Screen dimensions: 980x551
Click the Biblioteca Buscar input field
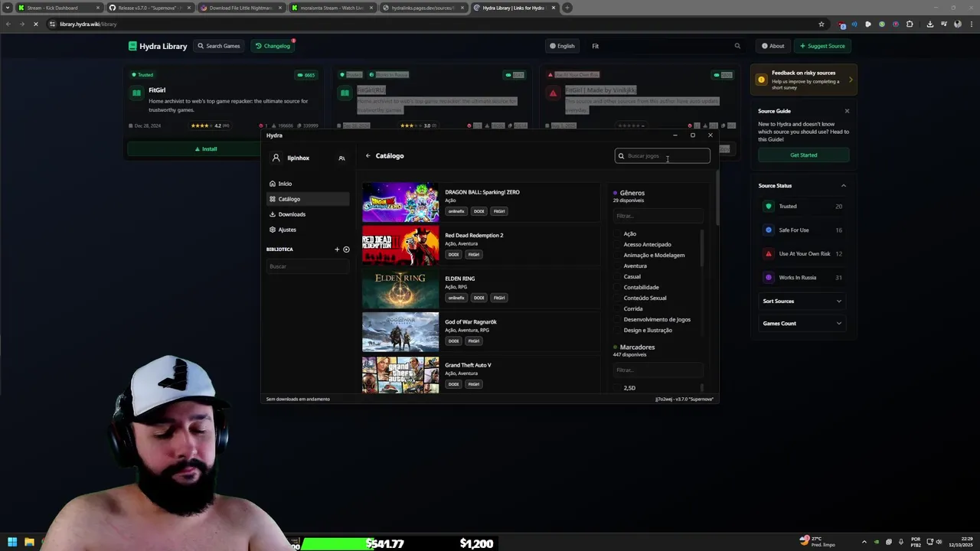308,266
